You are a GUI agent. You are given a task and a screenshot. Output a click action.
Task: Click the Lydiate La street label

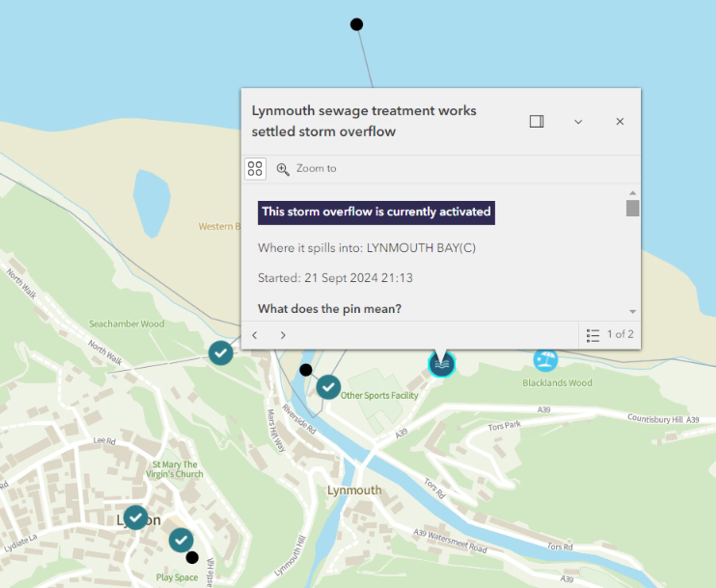20,543
